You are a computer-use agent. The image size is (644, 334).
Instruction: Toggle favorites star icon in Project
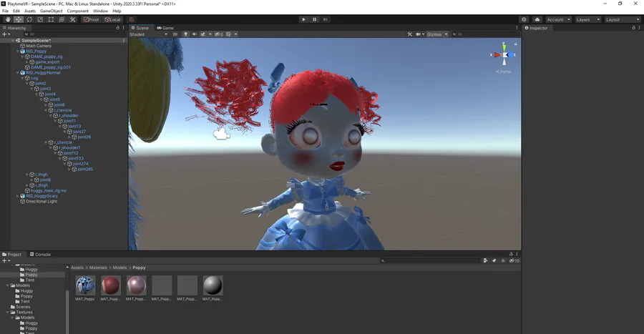(x=503, y=260)
